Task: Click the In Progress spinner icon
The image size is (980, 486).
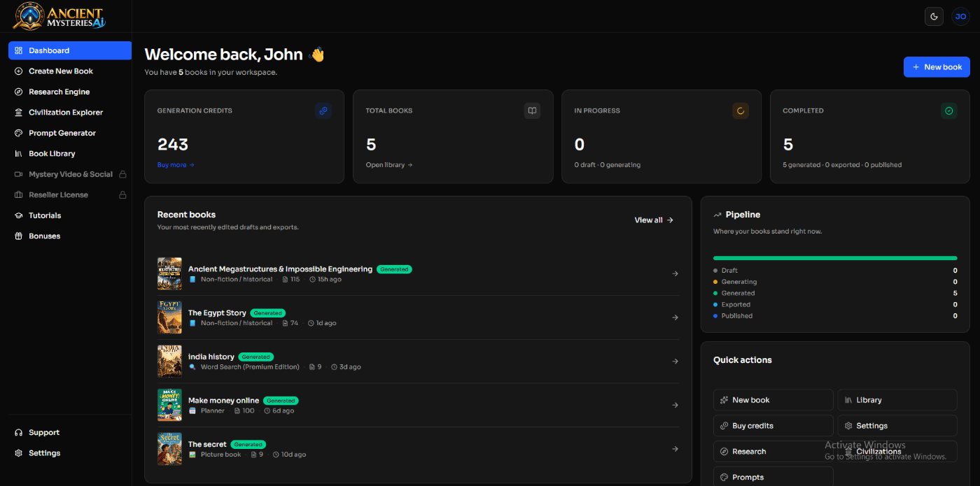Action: pos(741,110)
